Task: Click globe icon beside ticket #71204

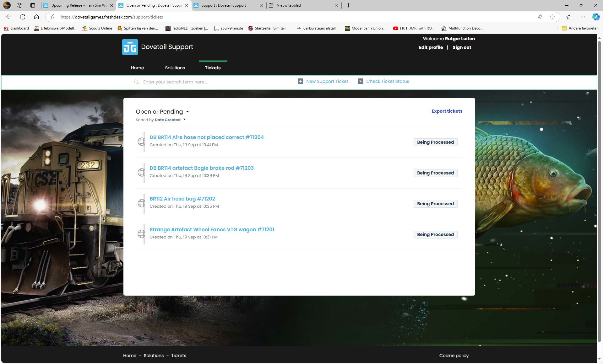Action: click(x=141, y=142)
